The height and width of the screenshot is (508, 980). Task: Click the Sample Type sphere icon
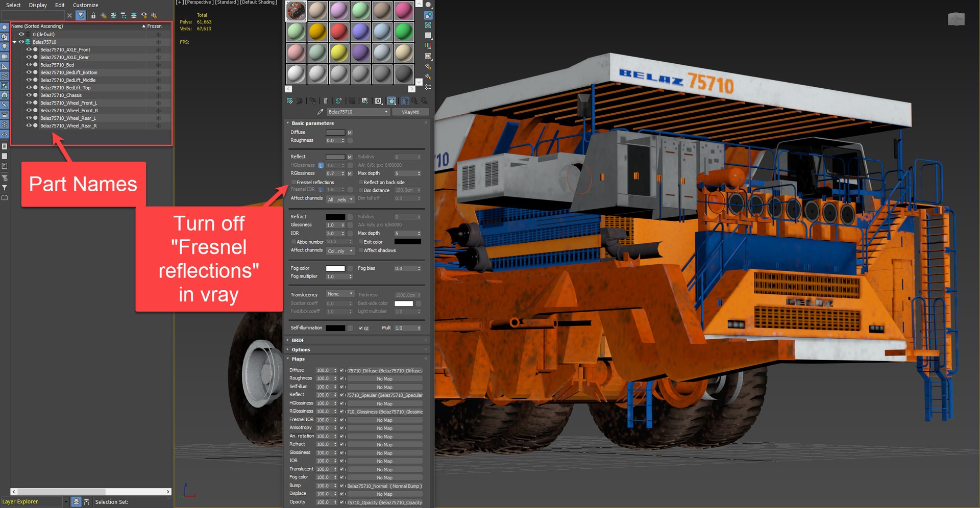tap(428, 5)
